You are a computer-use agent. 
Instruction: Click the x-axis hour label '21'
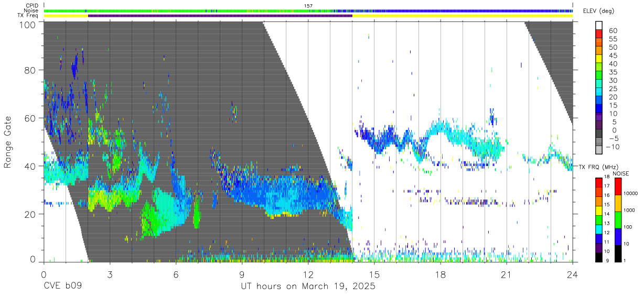(507, 274)
